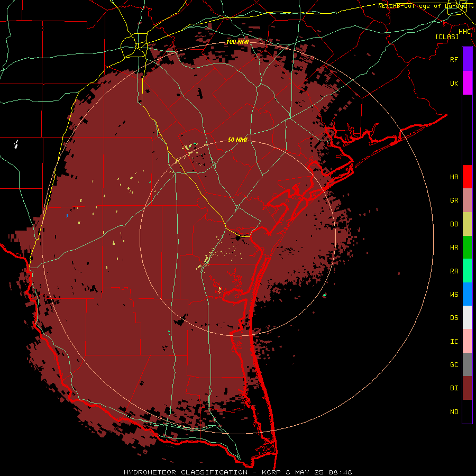The width and height of the screenshot is (476, 476).
Task: Click the RF legend label
Action: click(x=454, y=59)
